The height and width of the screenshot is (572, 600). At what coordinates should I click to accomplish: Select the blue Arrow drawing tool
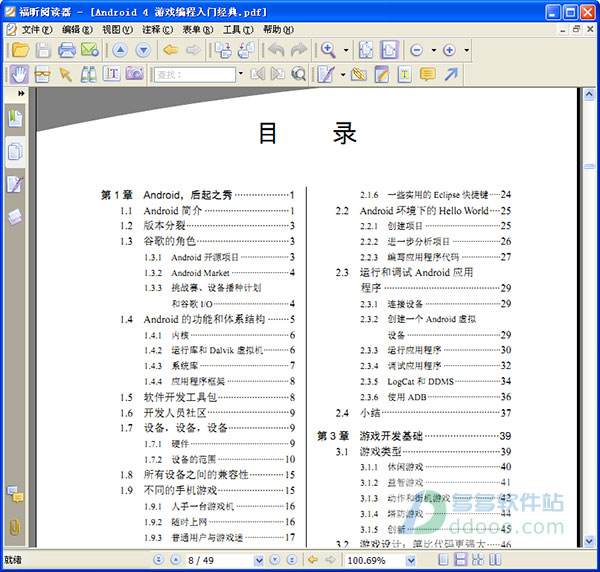[452, 74]
